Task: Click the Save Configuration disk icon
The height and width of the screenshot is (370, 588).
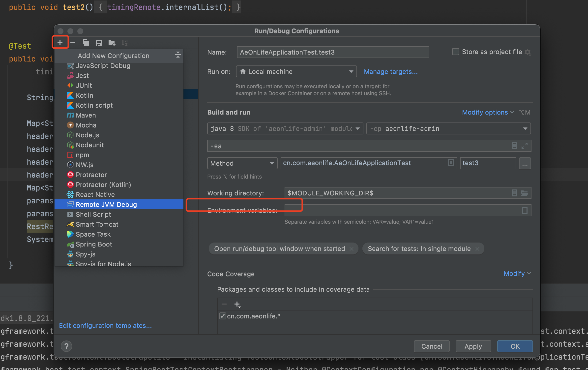Action: tap(99, 43)
